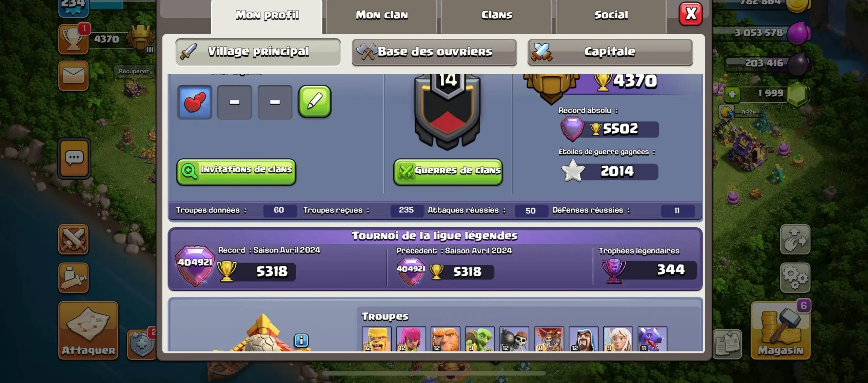Select the heart label slot

195,102
